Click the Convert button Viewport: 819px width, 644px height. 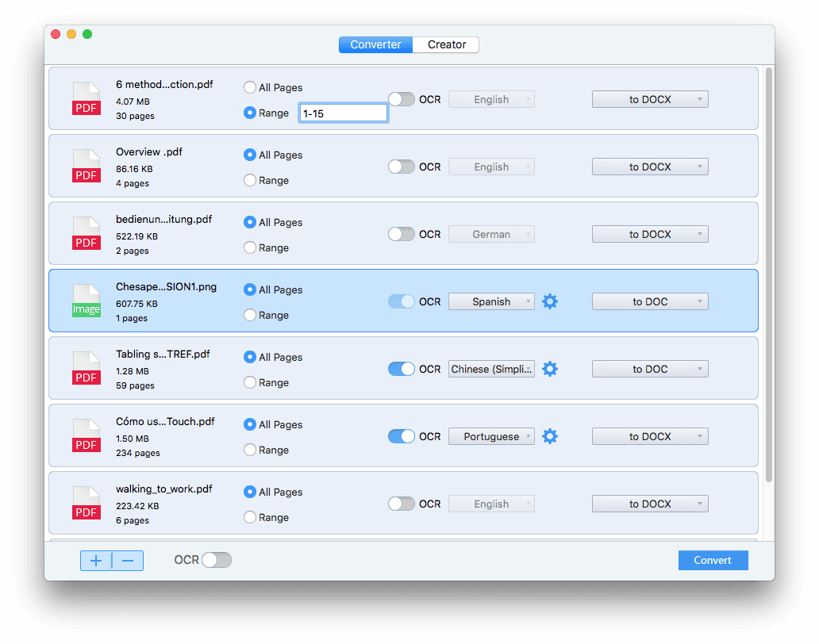click(713, 560)
